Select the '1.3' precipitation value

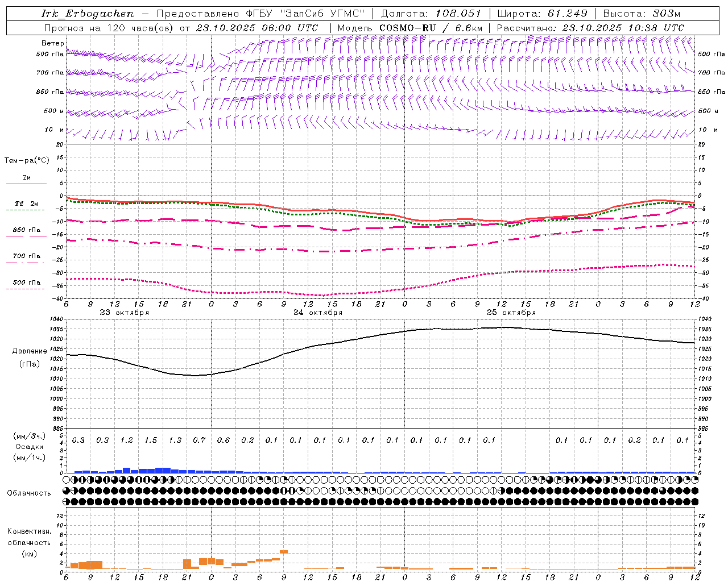click(x=175, y=440)
